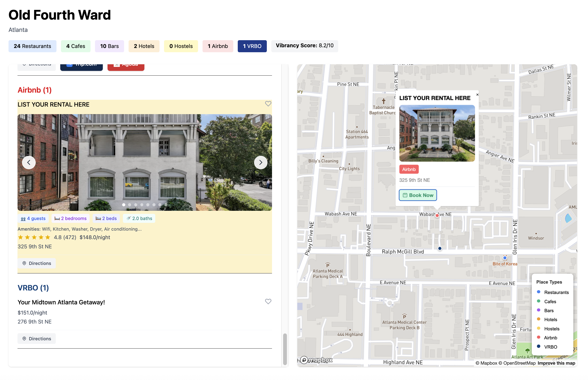Click the 4 guests tag

(33, 218)
